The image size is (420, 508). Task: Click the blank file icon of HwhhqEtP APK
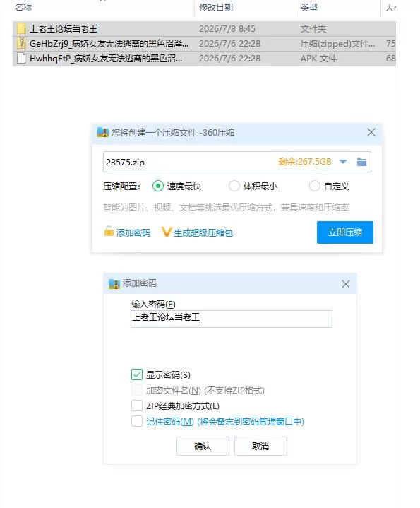[x=21, y=59]
